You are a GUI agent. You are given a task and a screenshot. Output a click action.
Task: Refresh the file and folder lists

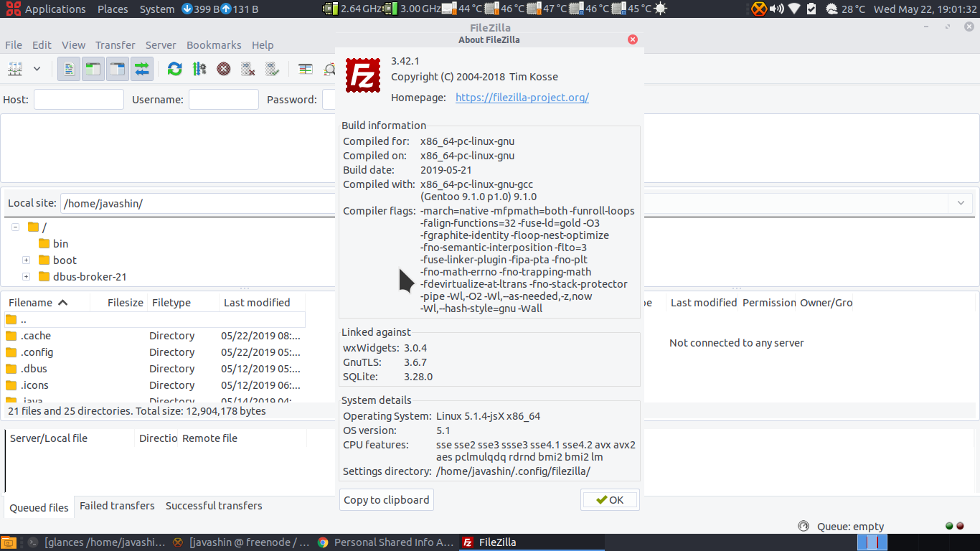coord(174,69)
